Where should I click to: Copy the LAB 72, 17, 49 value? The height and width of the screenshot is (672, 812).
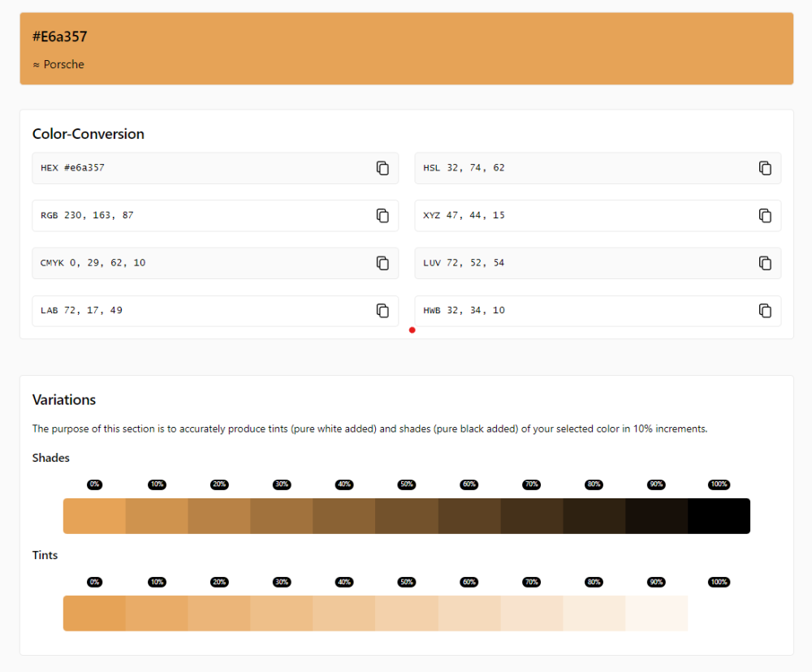point(382,311)
